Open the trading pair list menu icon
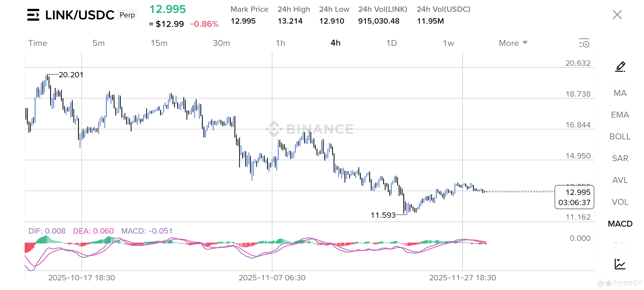Screen dimensions: 644x290 point(33,15)
